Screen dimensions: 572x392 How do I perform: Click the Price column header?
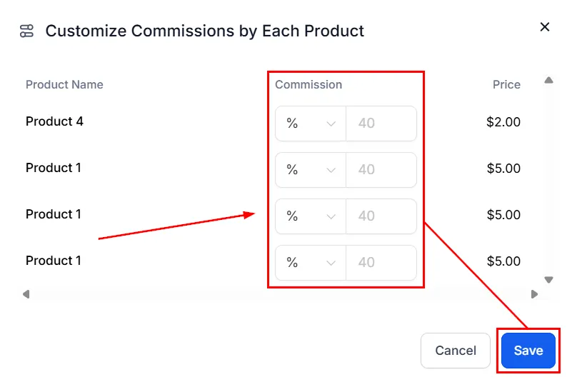coord(506,84)
